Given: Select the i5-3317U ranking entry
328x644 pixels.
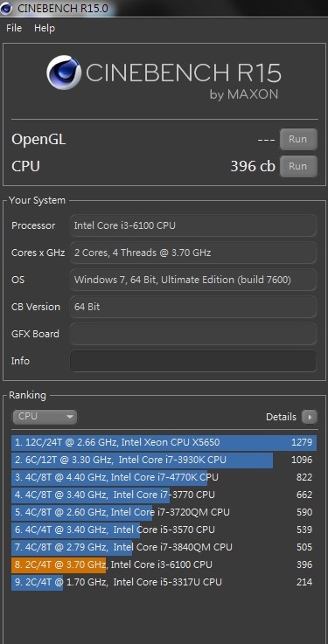Looking at the screenshot, I should (x=164, y=582).
